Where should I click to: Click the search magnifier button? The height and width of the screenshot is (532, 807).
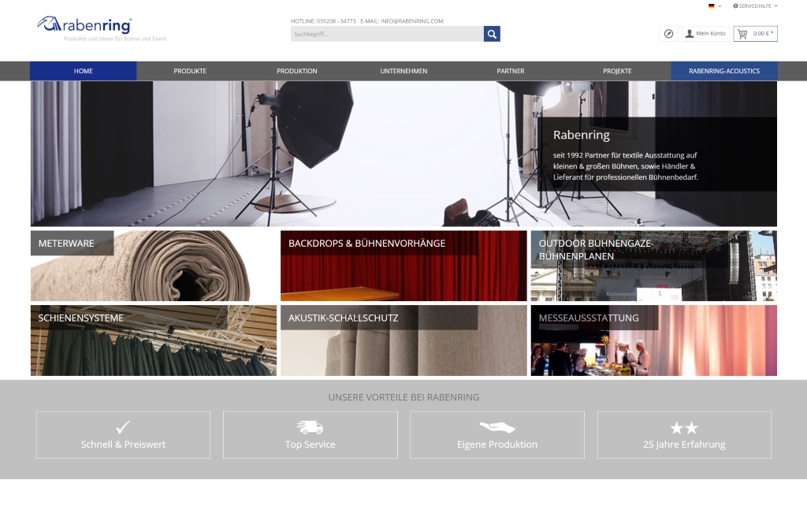tap(492, 34)
